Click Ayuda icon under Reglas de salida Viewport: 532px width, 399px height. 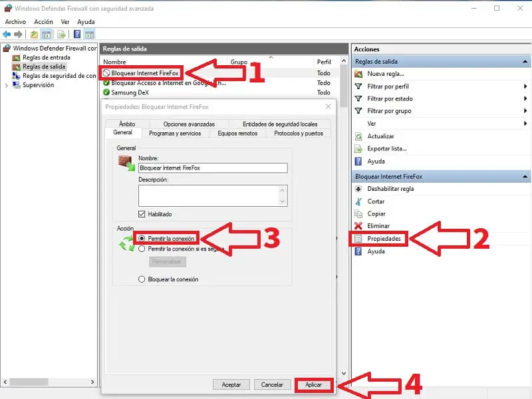(358, 161)
